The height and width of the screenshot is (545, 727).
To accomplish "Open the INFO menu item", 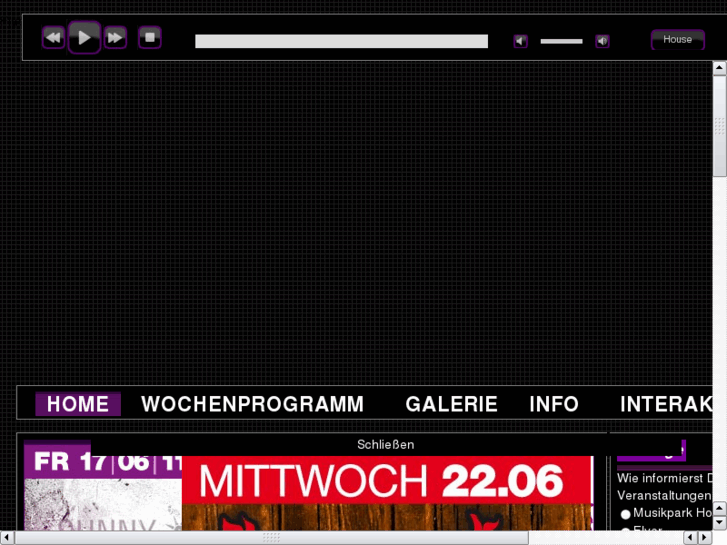I will click(554, 404).
